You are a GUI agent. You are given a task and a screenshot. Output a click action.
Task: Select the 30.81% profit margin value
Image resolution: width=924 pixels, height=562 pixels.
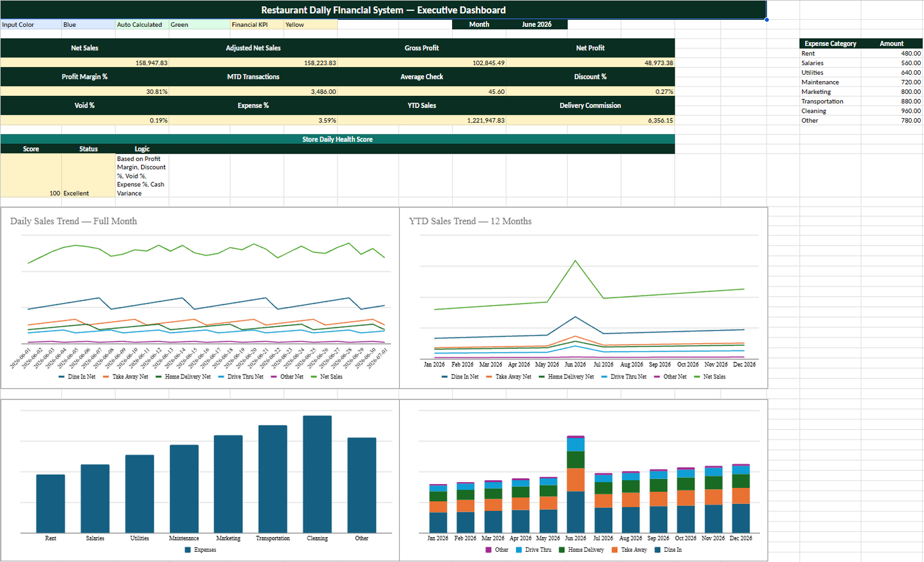click(84, 91)
